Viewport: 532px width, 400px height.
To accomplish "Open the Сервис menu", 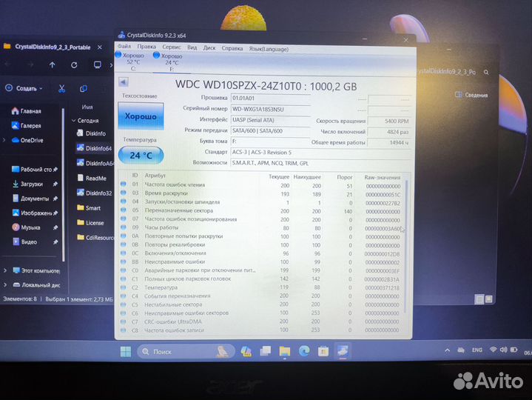I will click(x=171, y=47).
